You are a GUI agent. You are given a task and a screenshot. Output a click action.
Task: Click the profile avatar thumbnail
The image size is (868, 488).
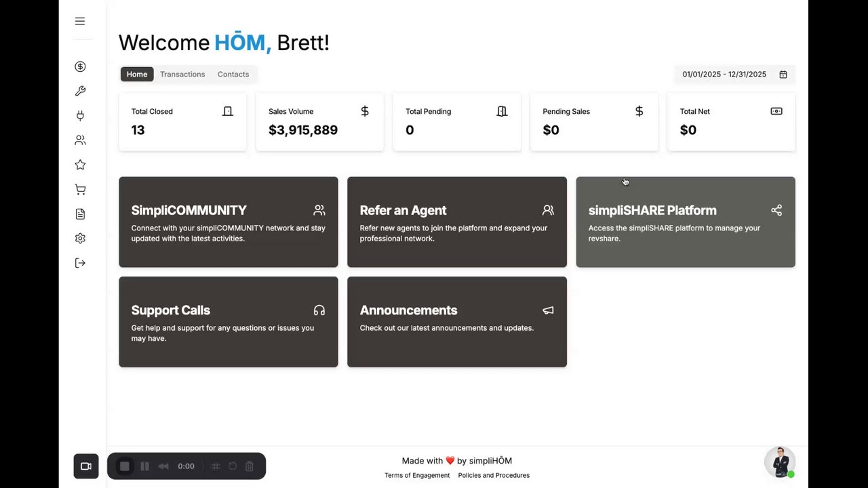coord(779,462)
